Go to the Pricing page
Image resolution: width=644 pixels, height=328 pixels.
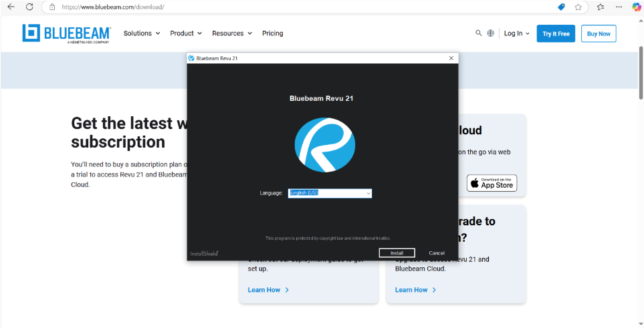(x=272, y=33)
